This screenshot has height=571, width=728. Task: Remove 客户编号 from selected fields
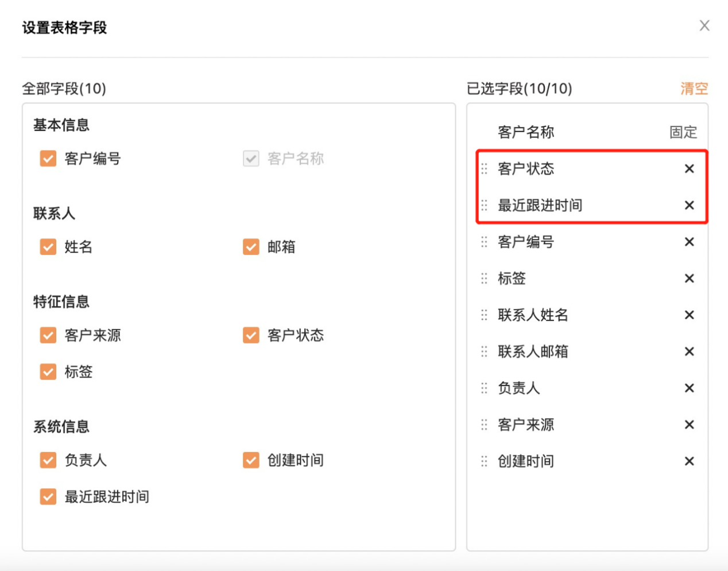pyautogui.click(x=689, y=242)
